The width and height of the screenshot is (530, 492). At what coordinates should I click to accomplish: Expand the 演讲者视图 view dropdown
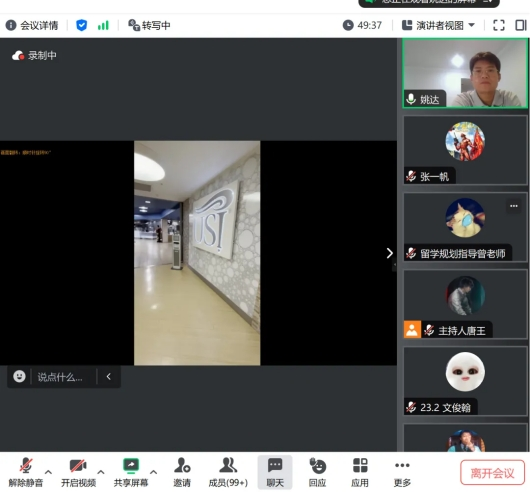coord(438,25)
